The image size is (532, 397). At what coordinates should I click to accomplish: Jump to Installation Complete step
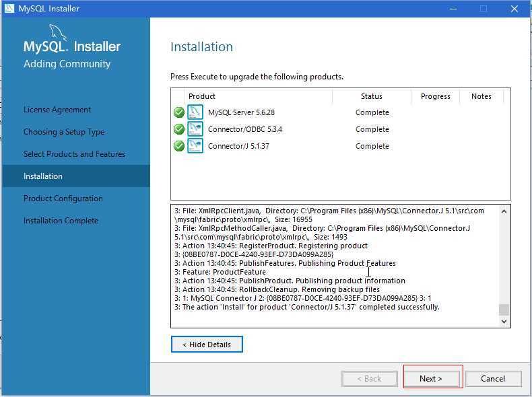[61, 221]
